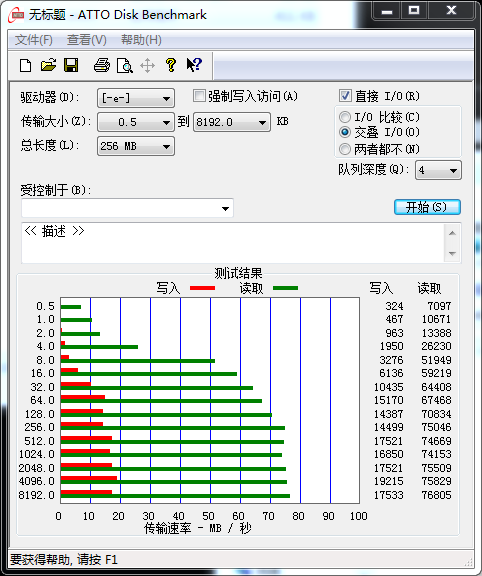
Task: Click the 8192.0 row label in chart
Action: click(36, 495)
